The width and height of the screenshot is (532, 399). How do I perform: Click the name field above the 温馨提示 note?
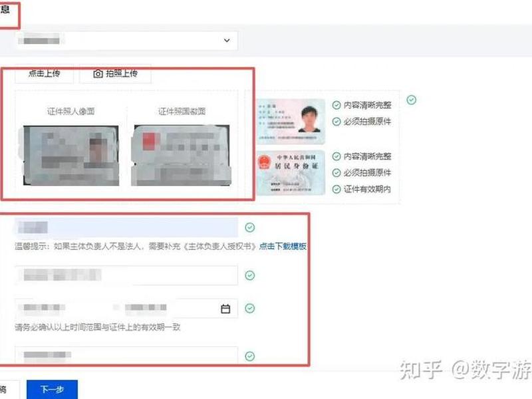pyautogui.click(x=126, y=227)
